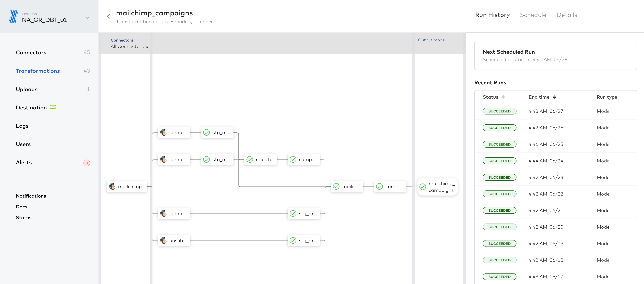Click SUCCEEDED badge for 06/21 run
This screenshot has width=644, height=284.
(x=499, y=210)
